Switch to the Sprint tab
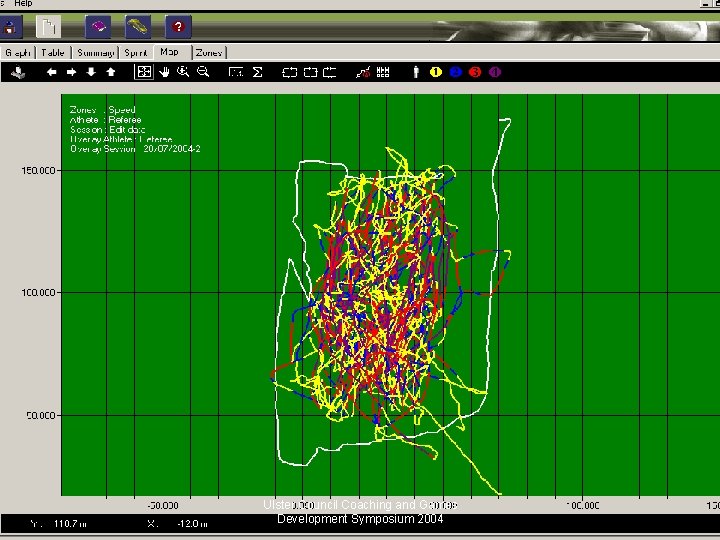 [x=136, y=53]
